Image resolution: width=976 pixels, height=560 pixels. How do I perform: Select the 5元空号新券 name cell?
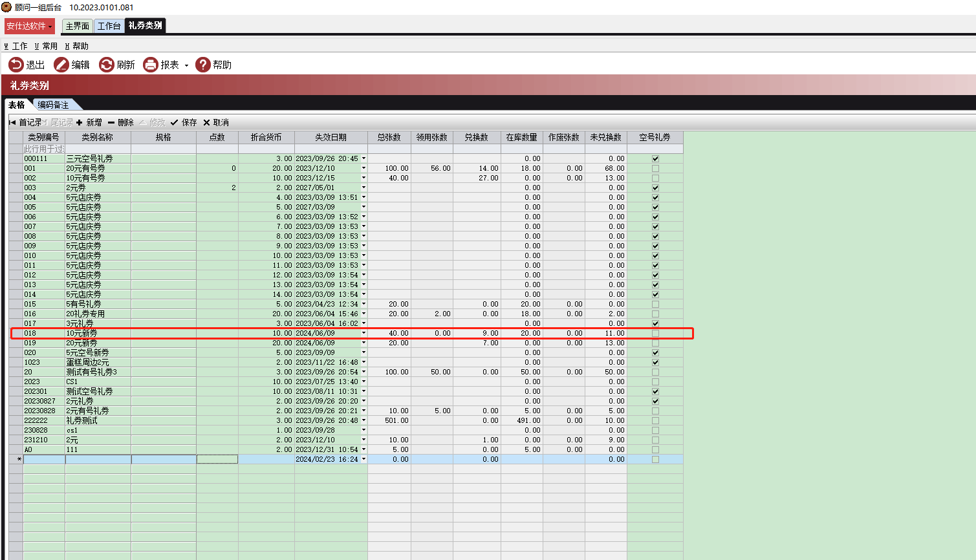pos(98,352)
